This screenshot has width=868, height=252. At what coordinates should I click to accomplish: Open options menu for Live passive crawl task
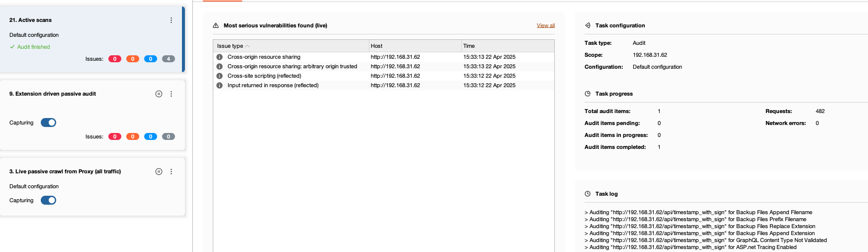coord(172,172)
